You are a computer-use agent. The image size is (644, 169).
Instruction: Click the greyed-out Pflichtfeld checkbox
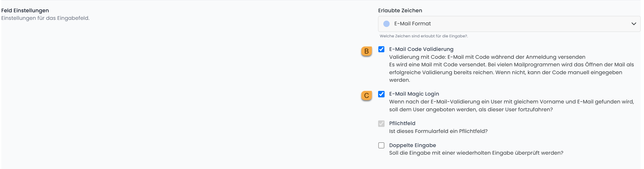tap(381, 124)
